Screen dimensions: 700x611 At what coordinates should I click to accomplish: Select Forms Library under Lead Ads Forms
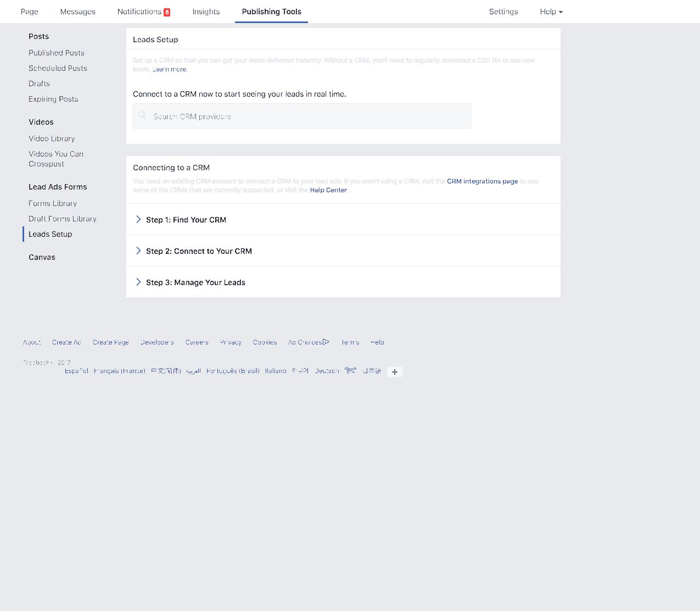(53, 203)
